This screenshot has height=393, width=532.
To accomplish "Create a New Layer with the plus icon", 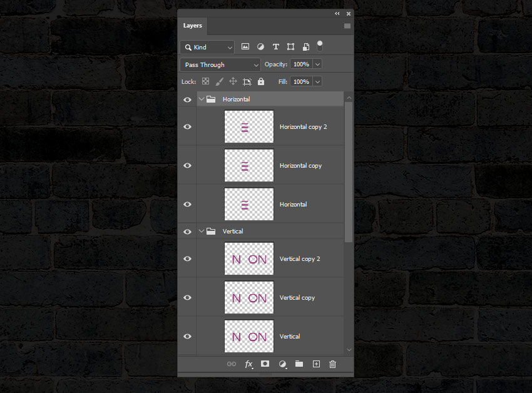I will (316, 364).
